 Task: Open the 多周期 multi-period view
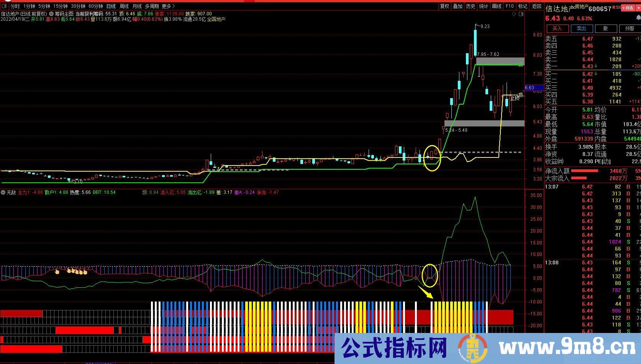click(x=152, y=6)
